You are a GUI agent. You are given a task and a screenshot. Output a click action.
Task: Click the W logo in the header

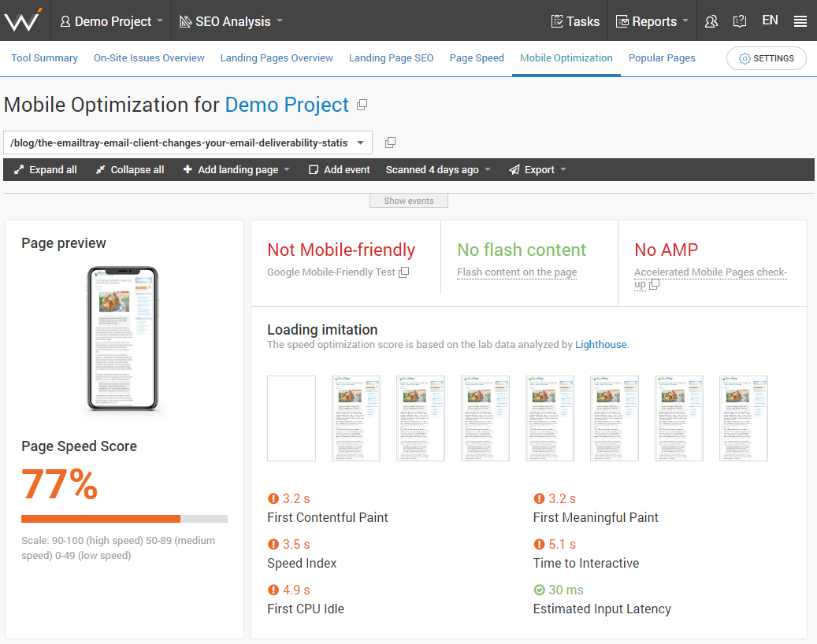point(23,20)
